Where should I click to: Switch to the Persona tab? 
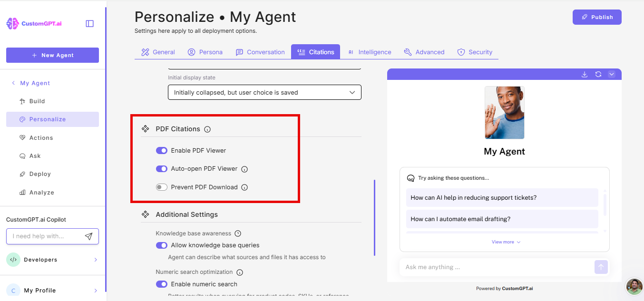tap(205, 52)
